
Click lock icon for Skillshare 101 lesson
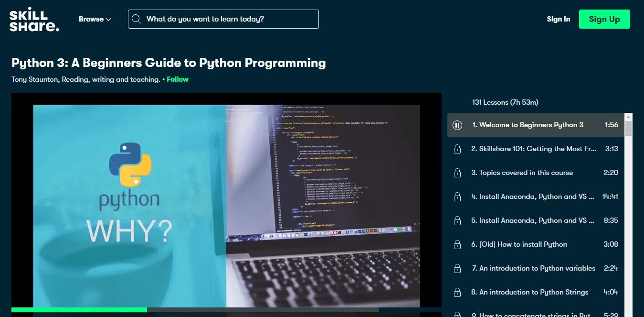click(x=457, y=149)
